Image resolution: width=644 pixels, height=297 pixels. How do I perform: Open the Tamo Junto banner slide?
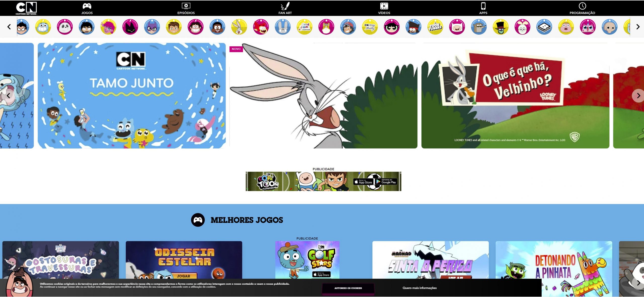132,96
